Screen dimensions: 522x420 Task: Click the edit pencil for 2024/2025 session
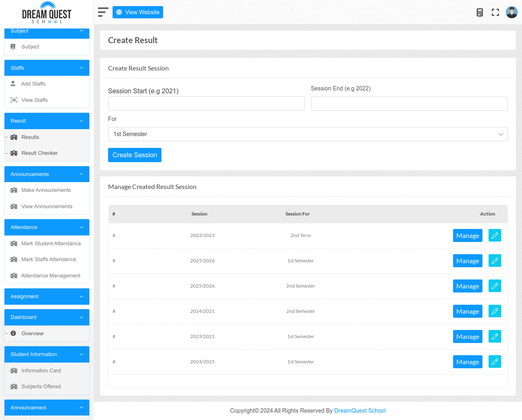(495, 362)
